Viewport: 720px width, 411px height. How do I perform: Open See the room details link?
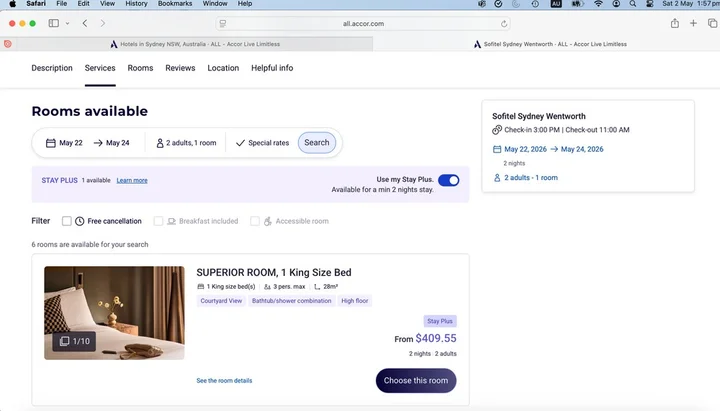(x=224, y=381)
